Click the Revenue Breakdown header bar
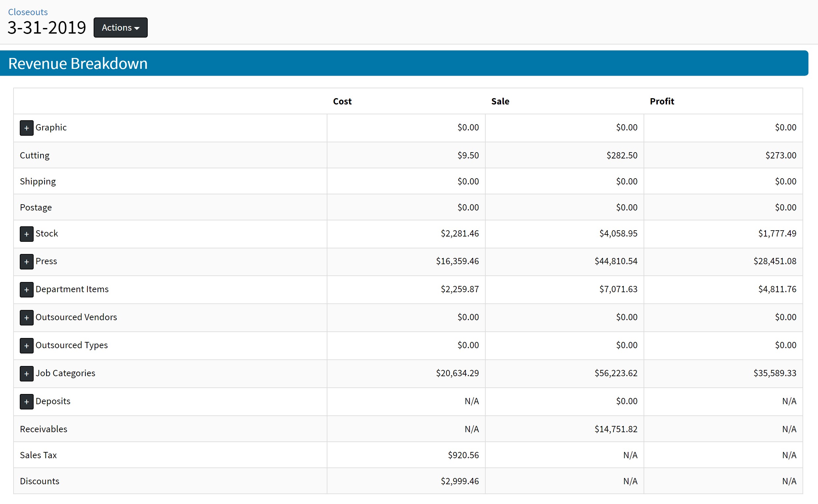This screenshot has width=818, height=504. click(x=404, y=63)
